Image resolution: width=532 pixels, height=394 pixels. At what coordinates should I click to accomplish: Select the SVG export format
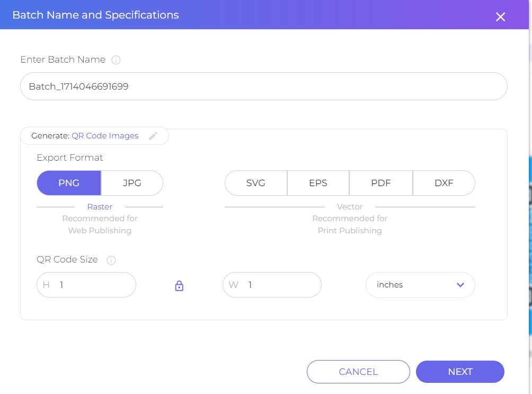255,182
